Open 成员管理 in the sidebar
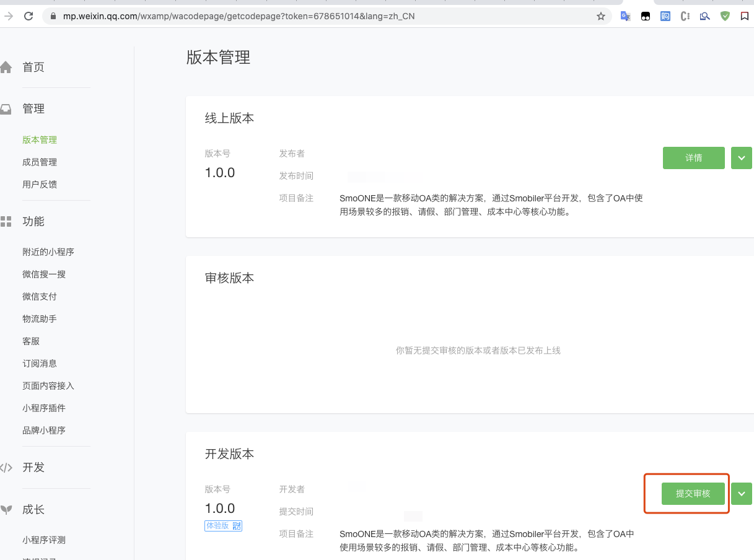Screen dimensions: 754x560 [40, 162]
